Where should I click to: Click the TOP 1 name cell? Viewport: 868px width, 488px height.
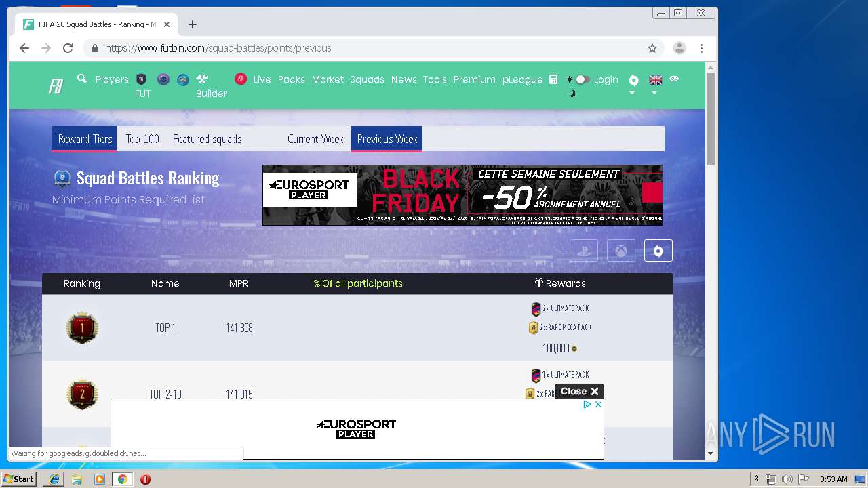click(165, 328)
